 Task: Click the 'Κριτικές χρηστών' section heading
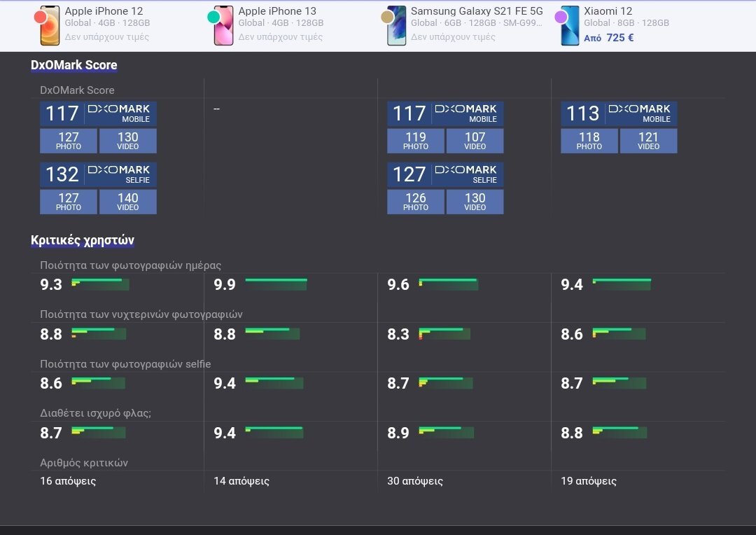83,240
